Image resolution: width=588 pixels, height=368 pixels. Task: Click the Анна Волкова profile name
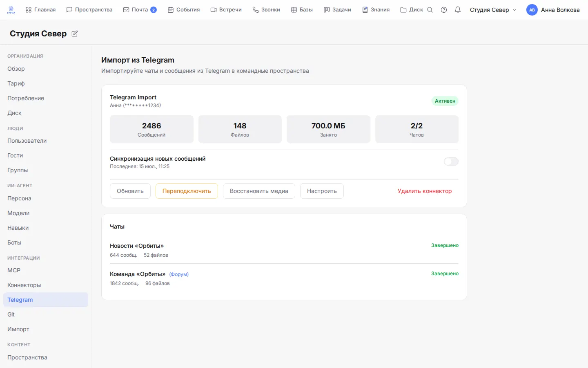click(x=560, y=10)
